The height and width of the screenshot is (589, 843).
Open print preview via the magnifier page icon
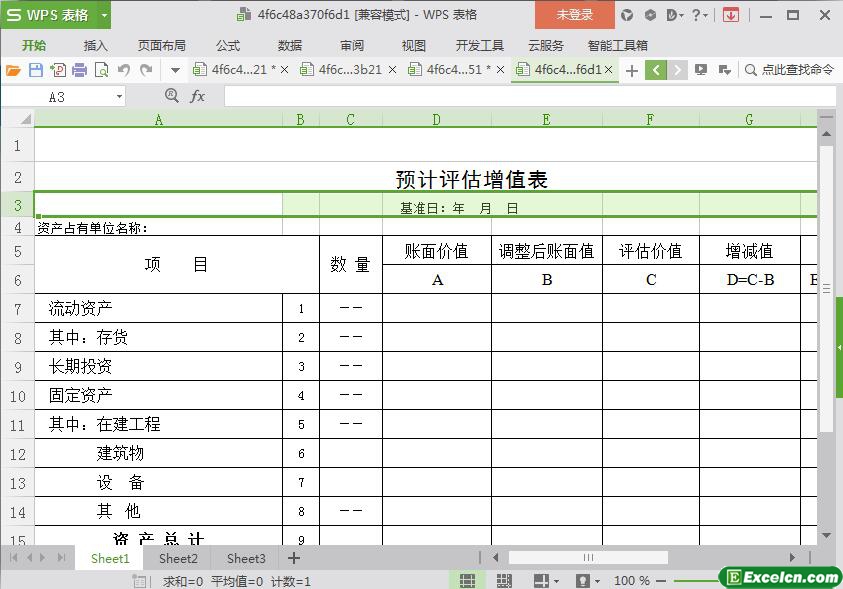click(x=101, y=70)
